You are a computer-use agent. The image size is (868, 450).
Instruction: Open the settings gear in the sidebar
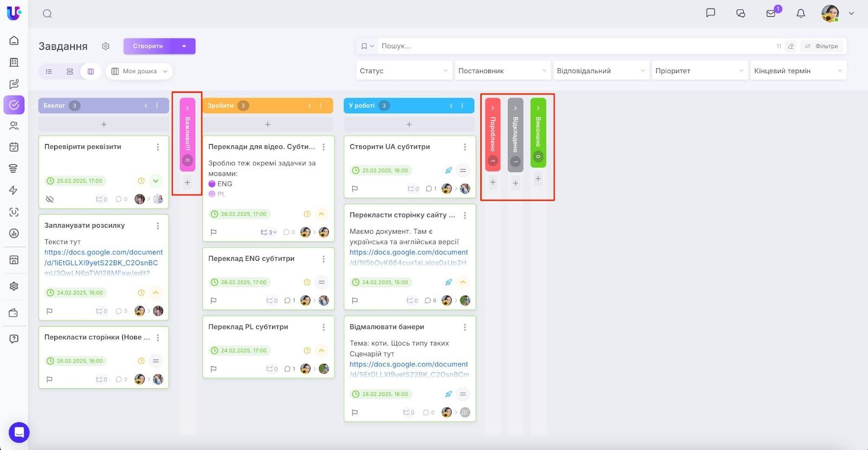click(14, 286)
